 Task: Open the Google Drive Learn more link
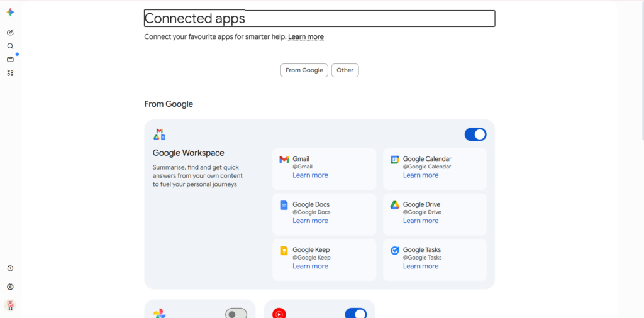pos(421,221)
